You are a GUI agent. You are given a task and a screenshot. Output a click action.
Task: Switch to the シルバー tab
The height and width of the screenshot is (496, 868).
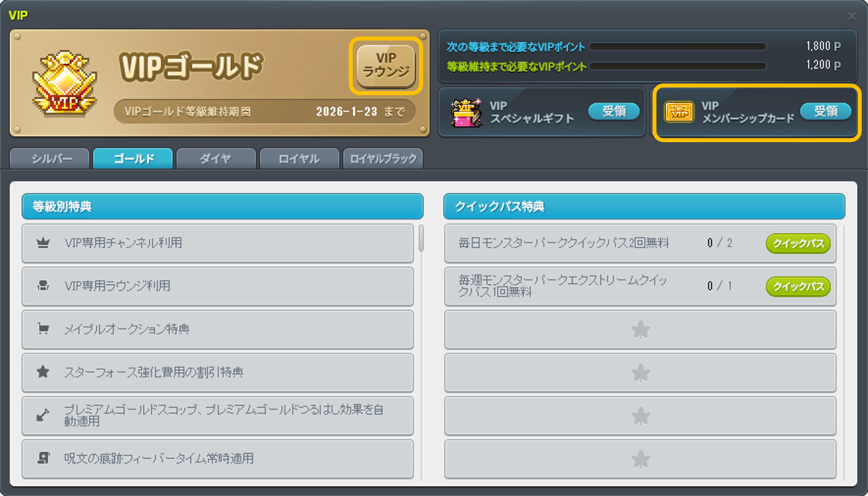pos(50,158)
